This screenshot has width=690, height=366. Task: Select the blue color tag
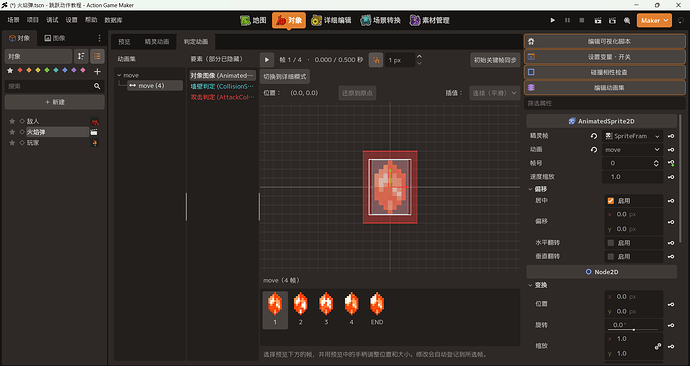65,70
